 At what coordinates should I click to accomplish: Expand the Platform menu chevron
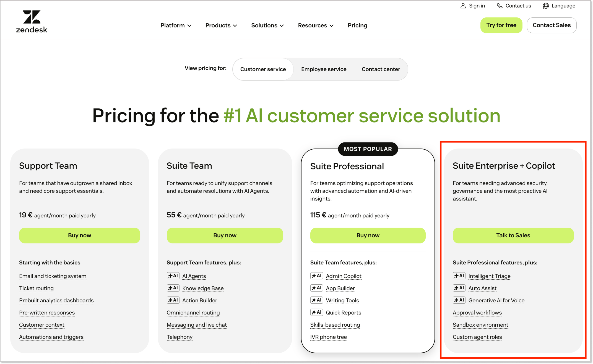point(189,26)
